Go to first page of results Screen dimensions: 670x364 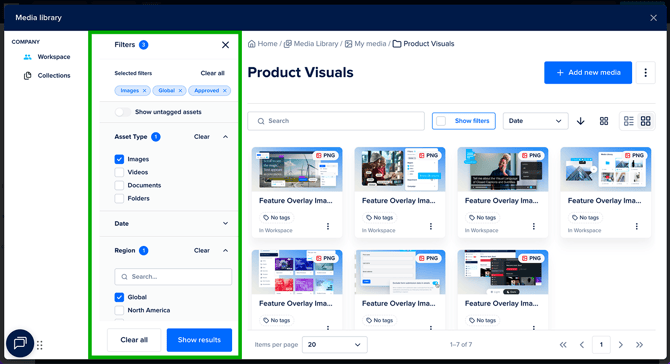(563, 345)
